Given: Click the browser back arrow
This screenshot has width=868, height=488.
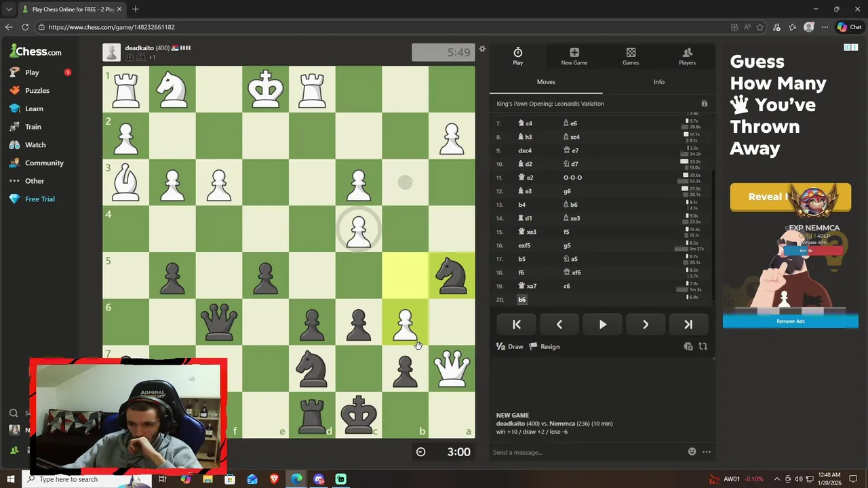Looking at the screenshot, I should click(9, 27).
